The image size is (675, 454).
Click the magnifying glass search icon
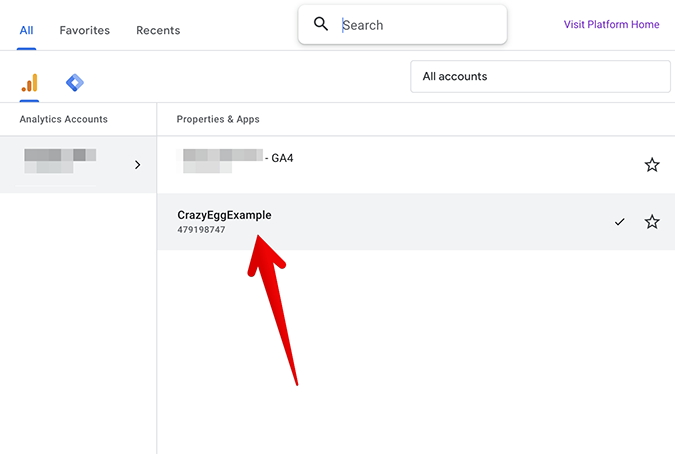coord(321,24)
